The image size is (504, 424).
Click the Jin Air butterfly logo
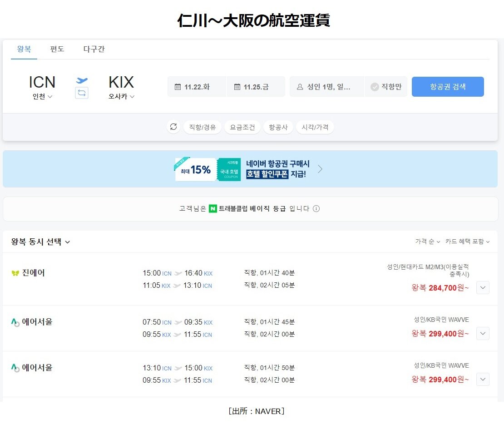[x=15, y=273]
